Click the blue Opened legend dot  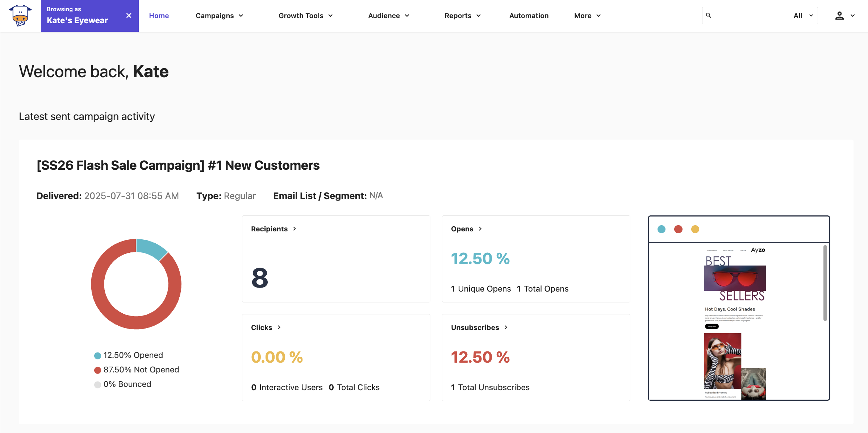(x=97, y=356)
